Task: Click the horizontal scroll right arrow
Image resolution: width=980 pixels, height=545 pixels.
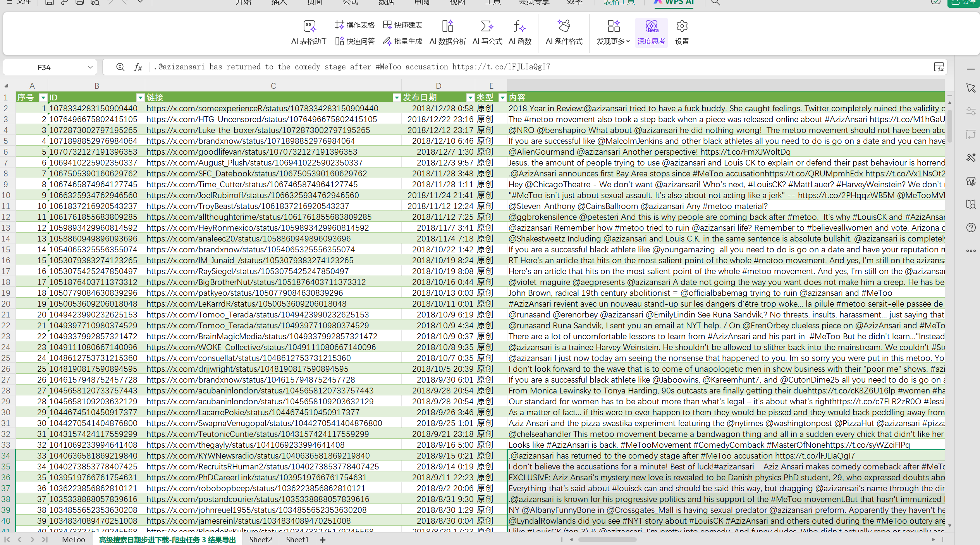Action: pos(933,540)
